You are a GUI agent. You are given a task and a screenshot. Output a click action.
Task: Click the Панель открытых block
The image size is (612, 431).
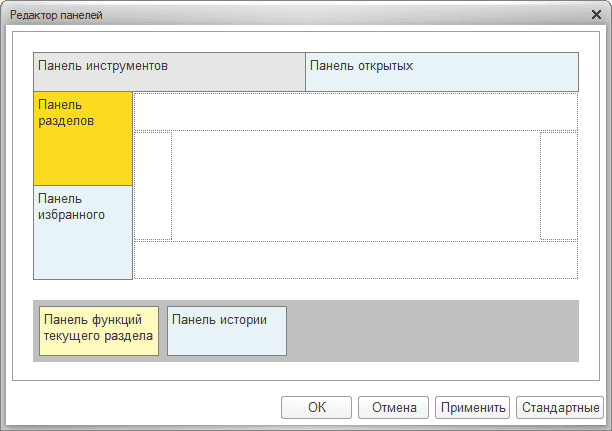[x=442, y=72]
